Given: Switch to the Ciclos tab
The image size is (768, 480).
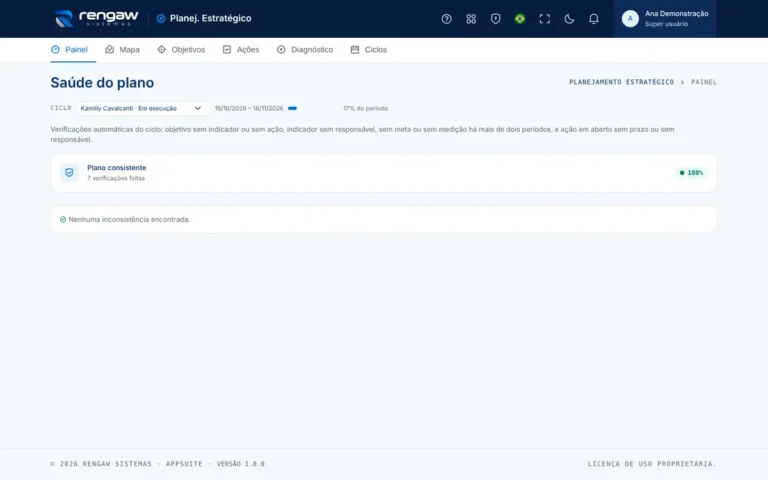Looking at the screenshot, I should click(368, 49).
